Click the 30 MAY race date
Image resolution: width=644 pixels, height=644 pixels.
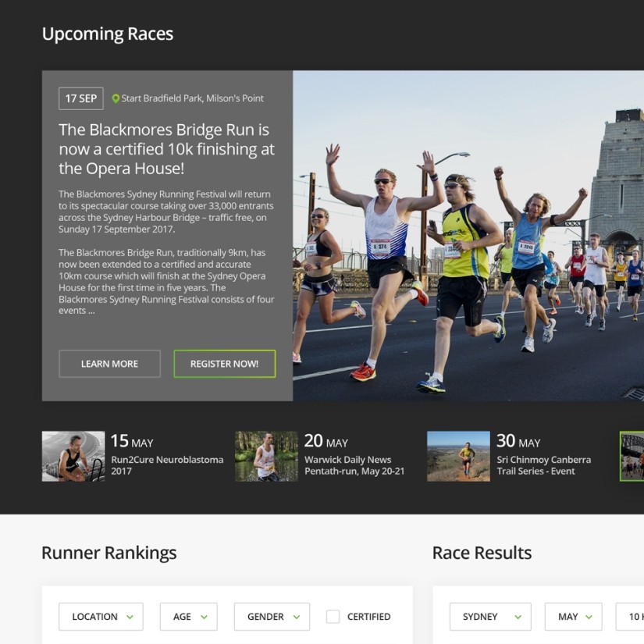518,441
